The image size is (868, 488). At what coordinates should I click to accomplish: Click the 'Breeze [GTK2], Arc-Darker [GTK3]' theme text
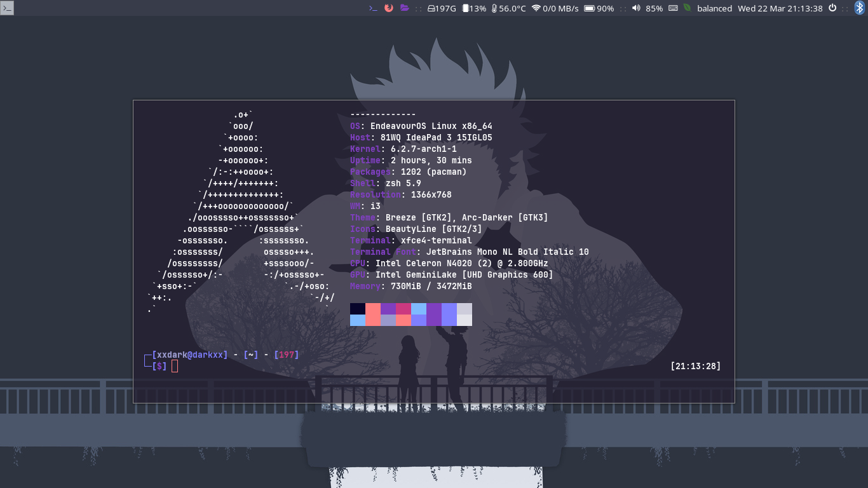point(467,217)
